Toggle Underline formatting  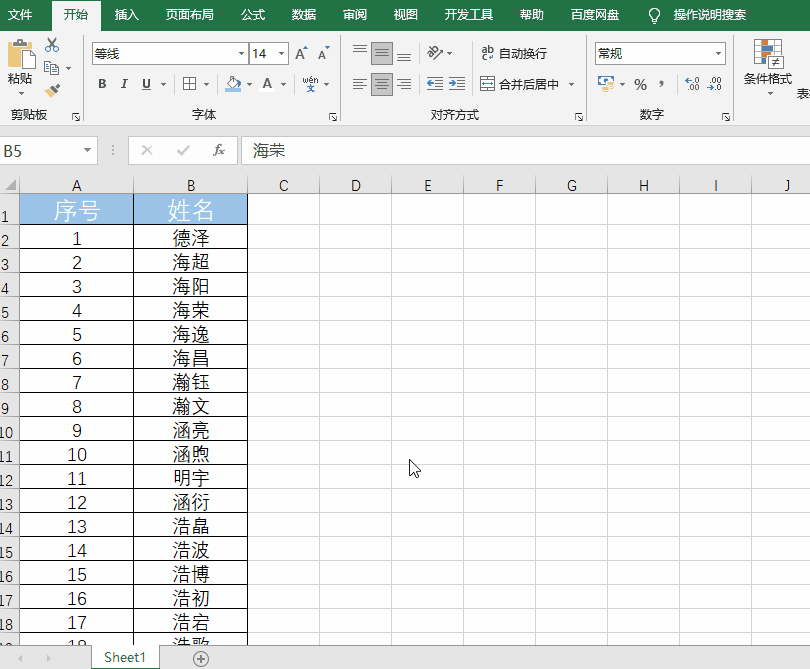click(x=146, y=84)
